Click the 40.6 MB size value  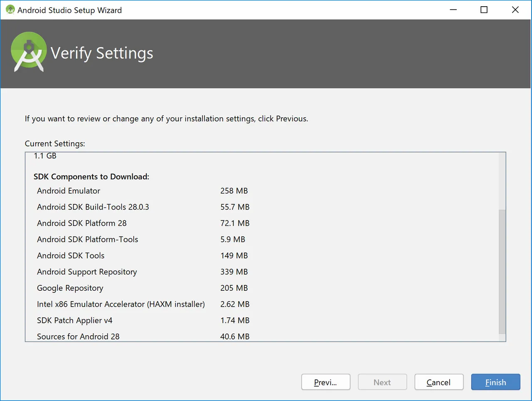point(235,337)
